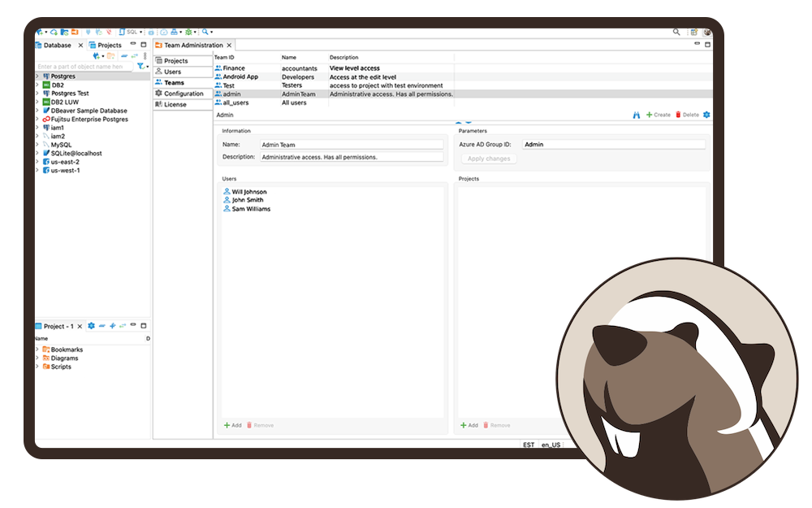Click the binoculars find icon above the Information section

pos(637,115)
